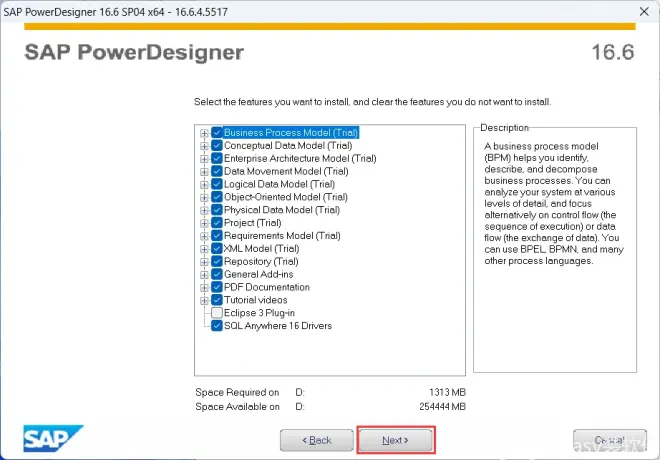Select the Tutorial videos label

click(x=255, y=300)
